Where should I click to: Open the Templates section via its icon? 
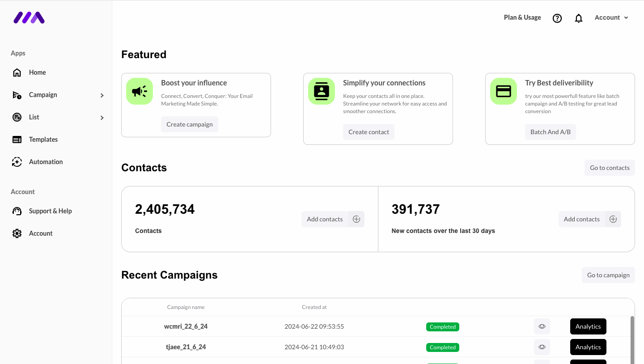17,139
